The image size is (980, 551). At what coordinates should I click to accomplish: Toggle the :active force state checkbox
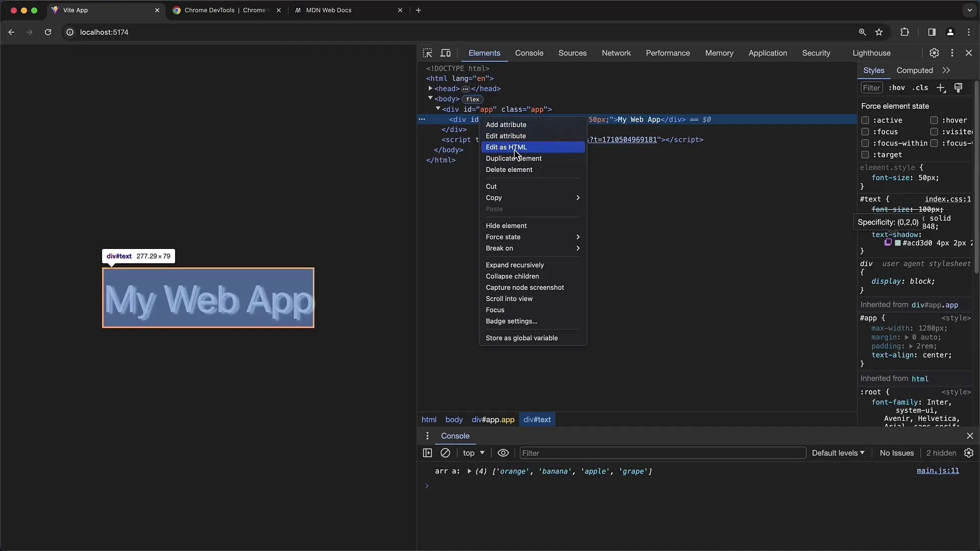coord(865,120)
